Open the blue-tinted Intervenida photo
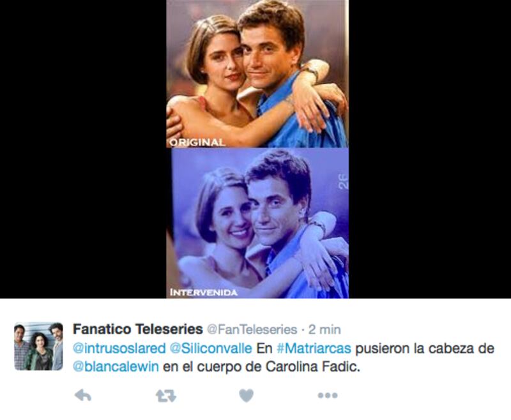This screenshot has width=511, height=420. coord(257,223)
